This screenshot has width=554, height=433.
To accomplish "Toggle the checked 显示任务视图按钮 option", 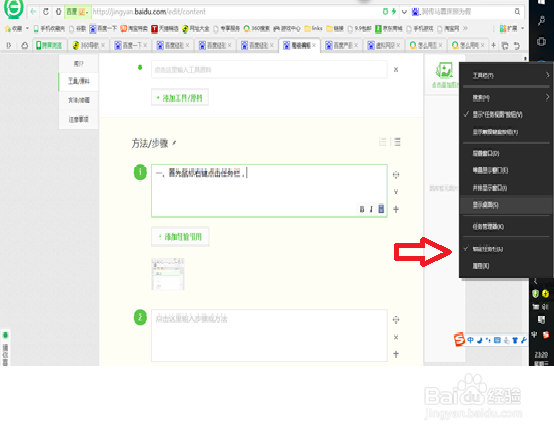I will (506, 114).
